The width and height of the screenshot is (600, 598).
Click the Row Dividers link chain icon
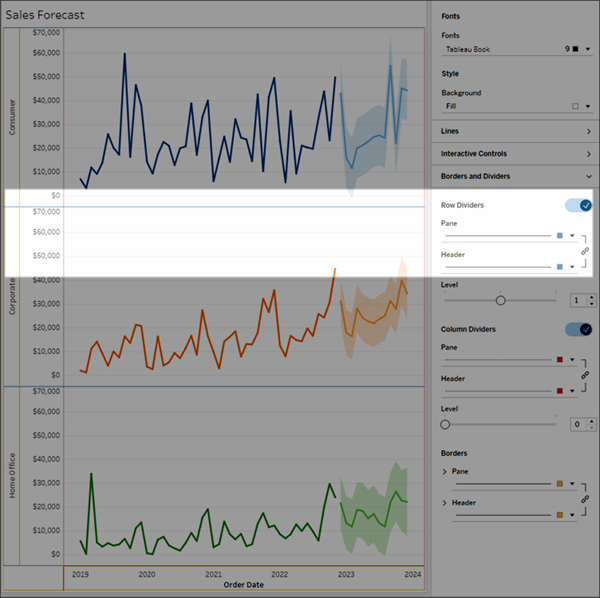(x=585, y=251)
